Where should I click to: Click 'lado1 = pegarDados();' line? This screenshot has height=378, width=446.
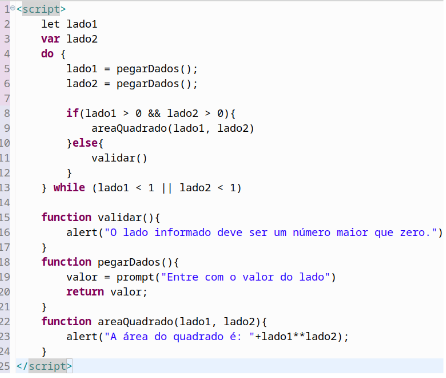[132, 69]
